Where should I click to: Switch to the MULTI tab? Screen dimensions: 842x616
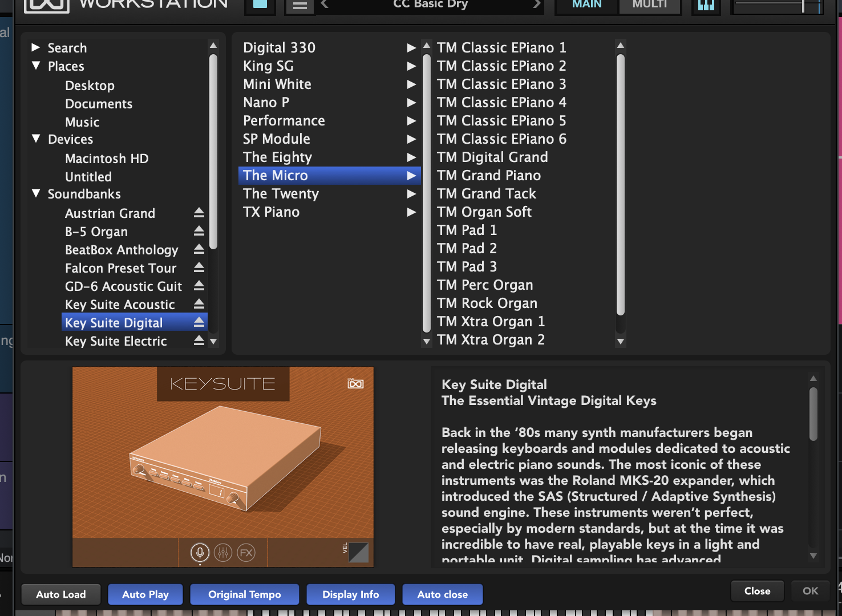(x=650, y=6)
